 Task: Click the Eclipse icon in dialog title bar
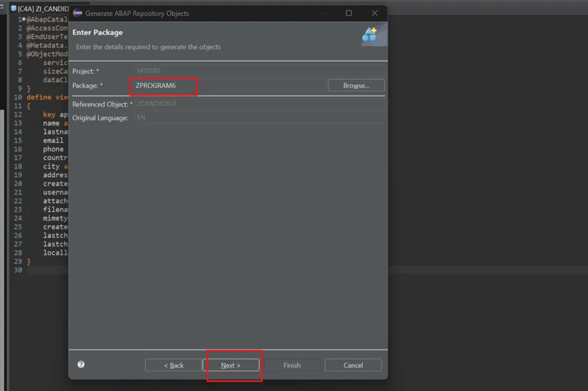[78, 13]
